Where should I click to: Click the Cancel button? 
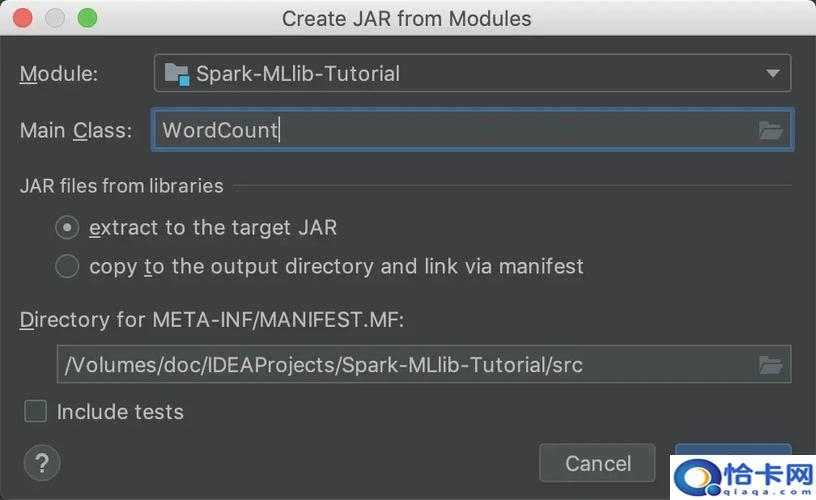coord(597,463)
